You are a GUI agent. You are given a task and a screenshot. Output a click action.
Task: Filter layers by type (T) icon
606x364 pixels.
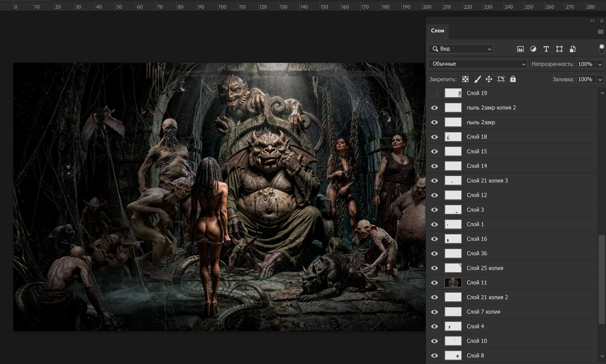[546, 49]
